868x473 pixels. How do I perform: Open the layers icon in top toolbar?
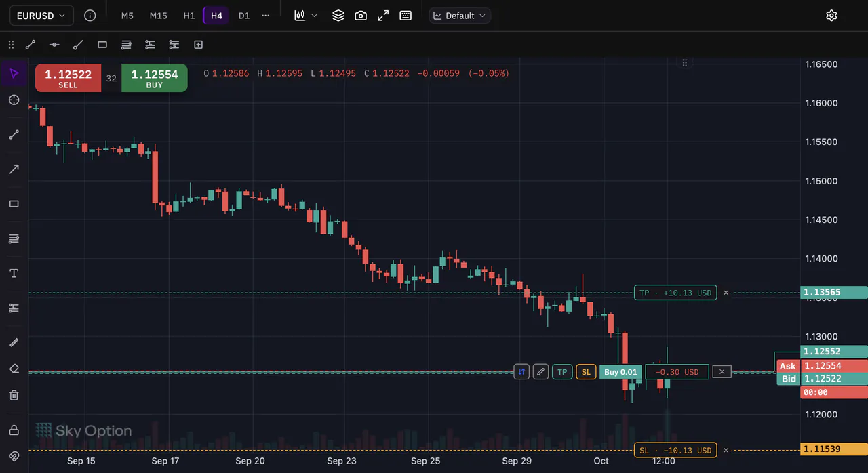coord(338,15)
